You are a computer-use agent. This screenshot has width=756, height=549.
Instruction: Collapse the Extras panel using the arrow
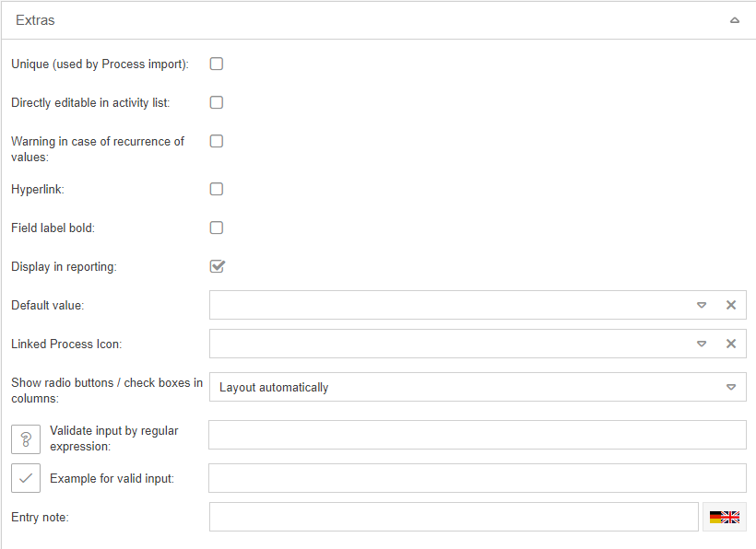tap(735, 20)
